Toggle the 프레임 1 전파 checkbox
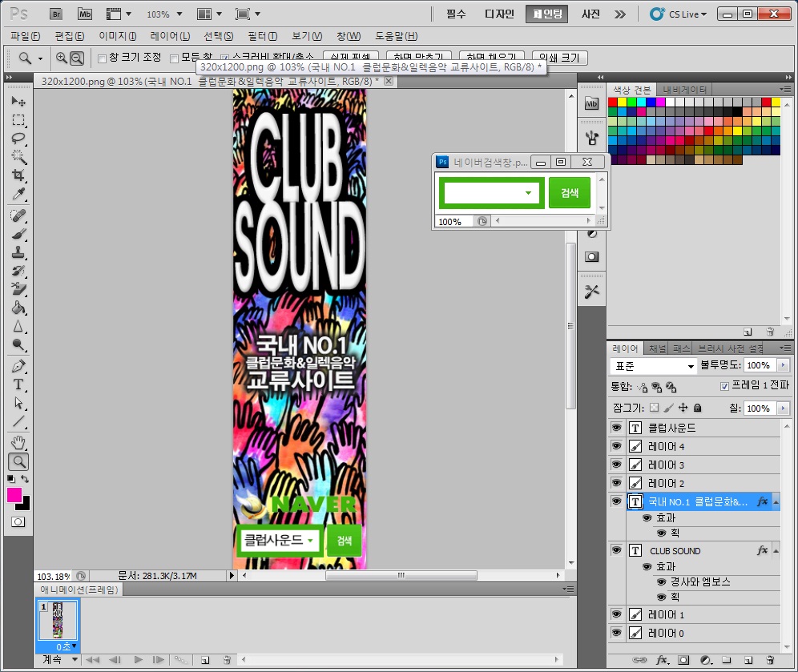The height and width of the screenshot is (672, 798). point(725,386)
